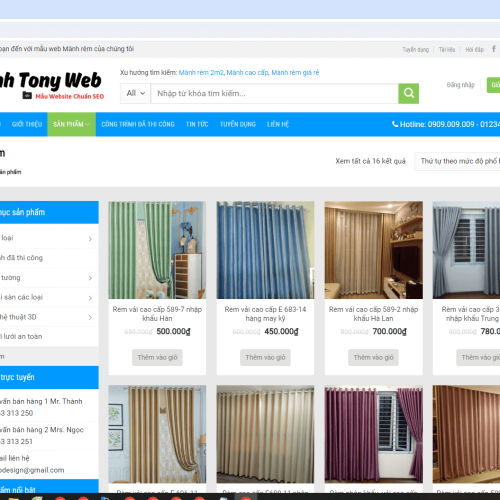This screenshot has height=500, width=500.
Task: Open green curtain 589-7 product image
Action: coord(157,250)
